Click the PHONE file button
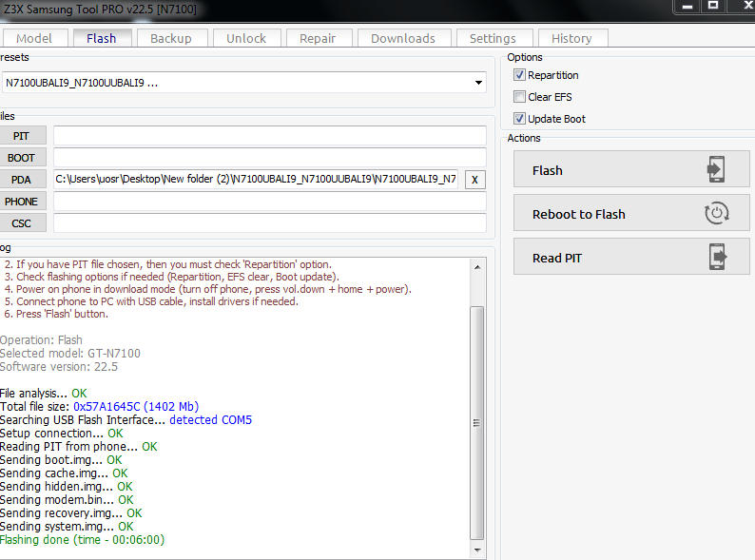The image size is (755, 560). coord(21,202)
